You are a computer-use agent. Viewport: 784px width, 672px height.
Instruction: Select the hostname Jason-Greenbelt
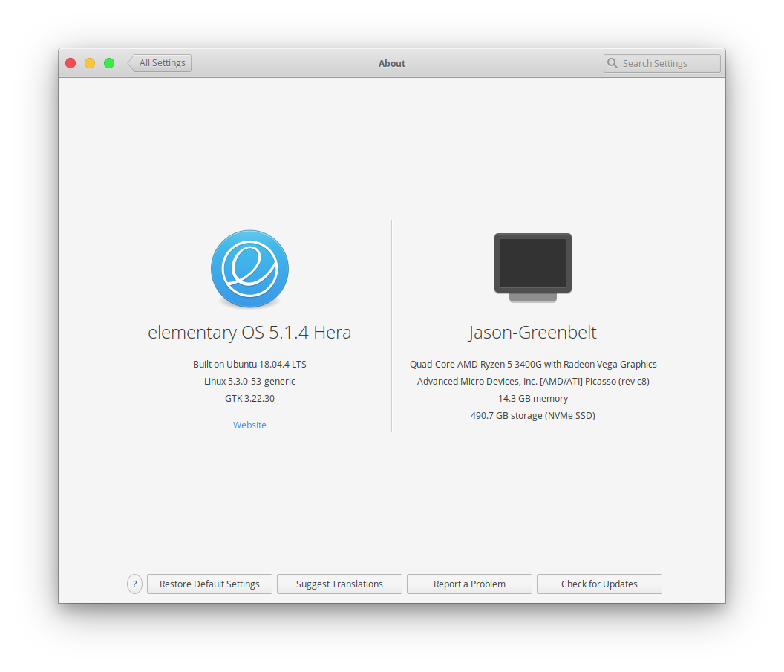[532, 332]
